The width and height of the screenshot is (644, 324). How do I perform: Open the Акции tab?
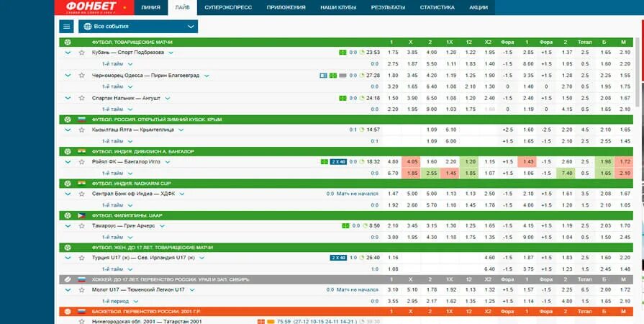click(479, 7)
